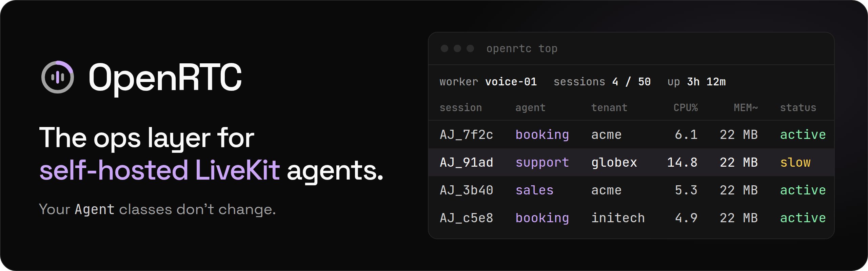Click the CPU value 14.8

pos(683,162)
